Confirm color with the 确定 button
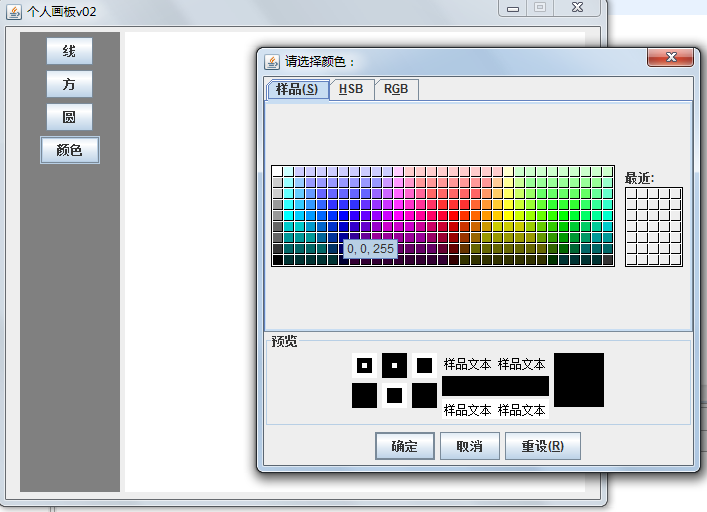Viewport: 707px width, 512px height. click(x=404, y=446)
